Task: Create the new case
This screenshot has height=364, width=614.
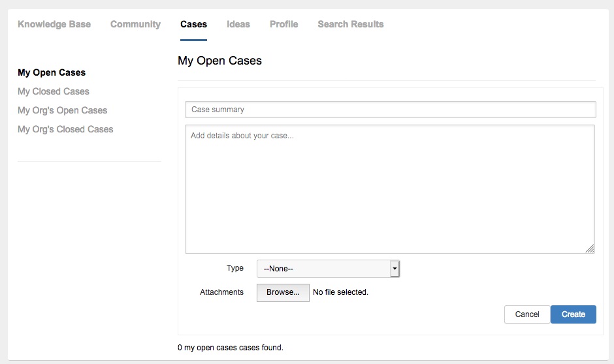Action: (574, 314)
